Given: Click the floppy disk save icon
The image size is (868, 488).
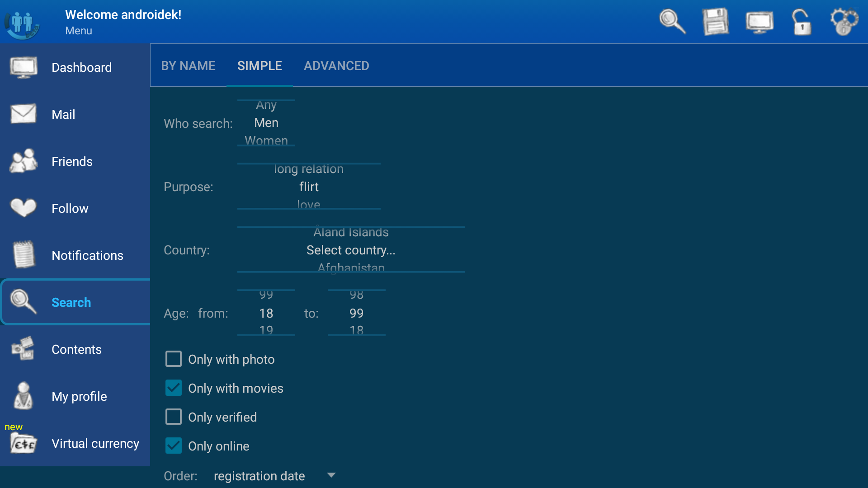Looking at the screenshot, I should (x=715, y=21).
